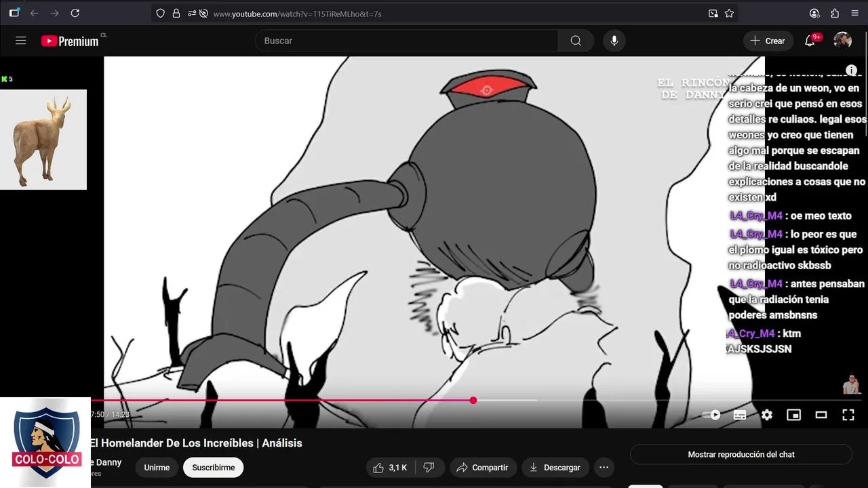
Task: Open the Crear upload menu
Action: 768,41
